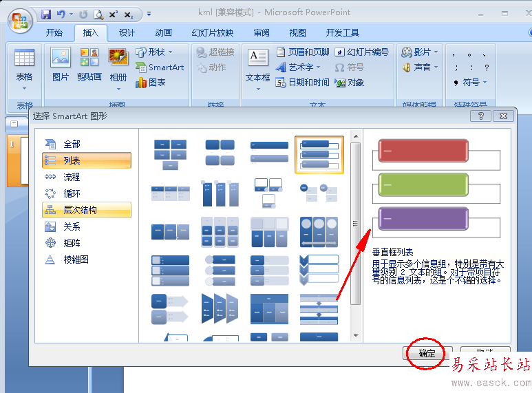Viewport: 532px width, 393px height.
Task: Click the layout gallery scroll up arrow
Action: pos(356,136)
